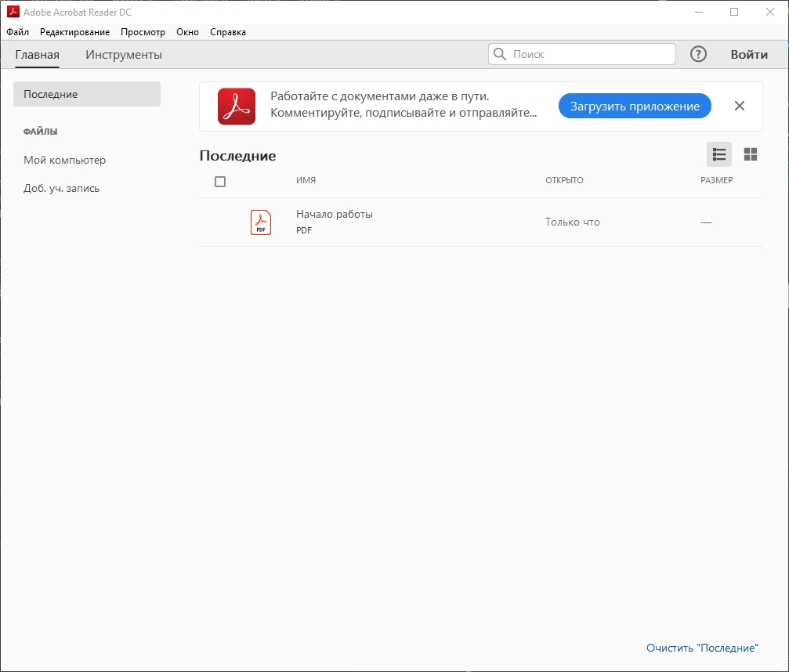Switch to list view icon
The image size is (789, 672).
[x=719, y=154]
